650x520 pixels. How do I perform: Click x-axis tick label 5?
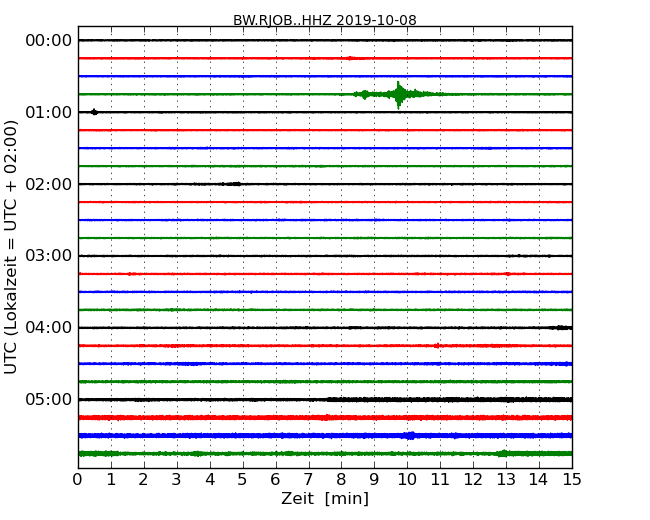point(243,480)
